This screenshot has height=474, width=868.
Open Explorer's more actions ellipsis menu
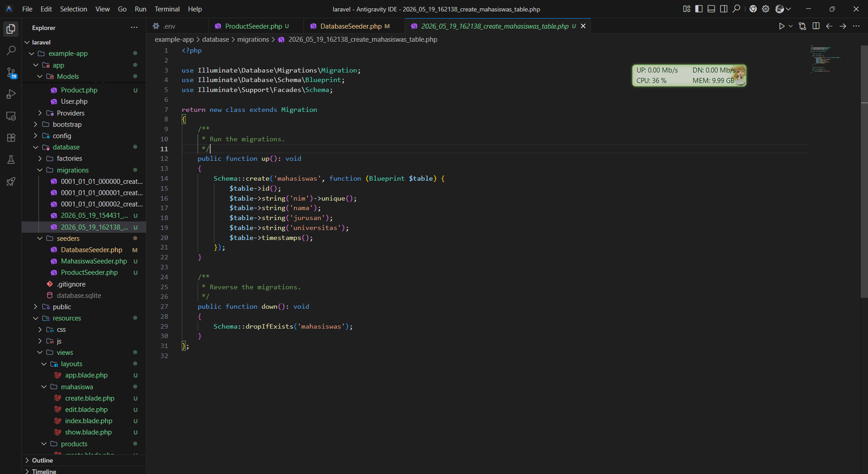[134, 28]
